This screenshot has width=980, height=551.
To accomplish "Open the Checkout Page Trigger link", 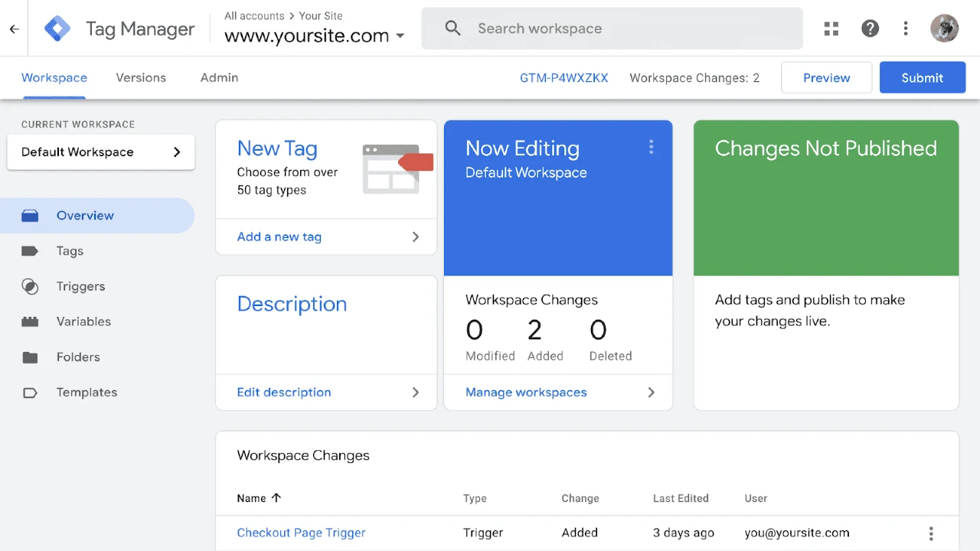I will (301, 533).
